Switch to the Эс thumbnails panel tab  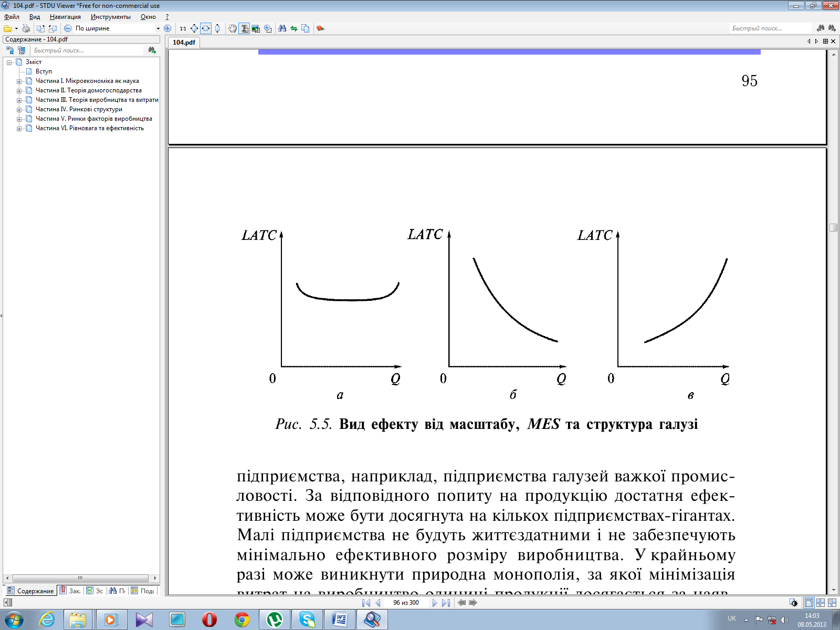(95, 591)
